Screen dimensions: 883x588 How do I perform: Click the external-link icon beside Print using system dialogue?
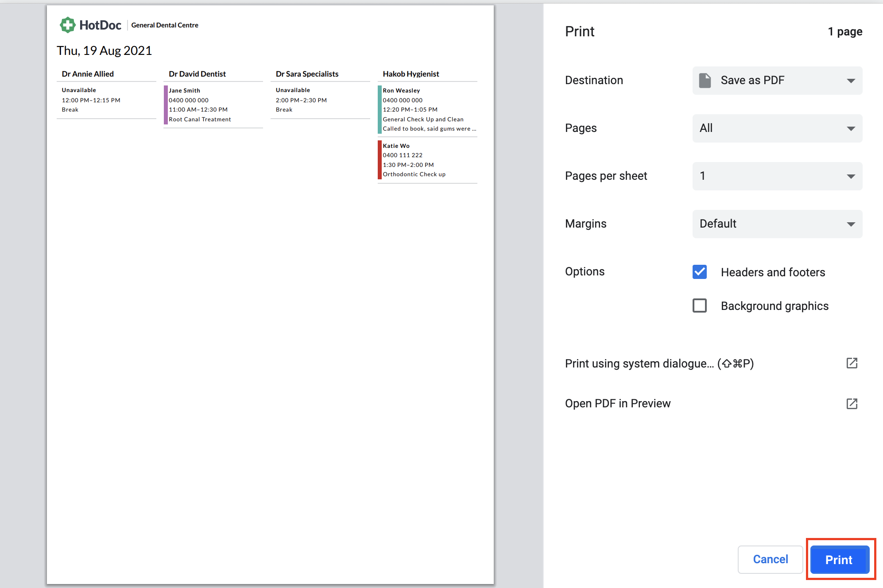(x=852, y=363)
